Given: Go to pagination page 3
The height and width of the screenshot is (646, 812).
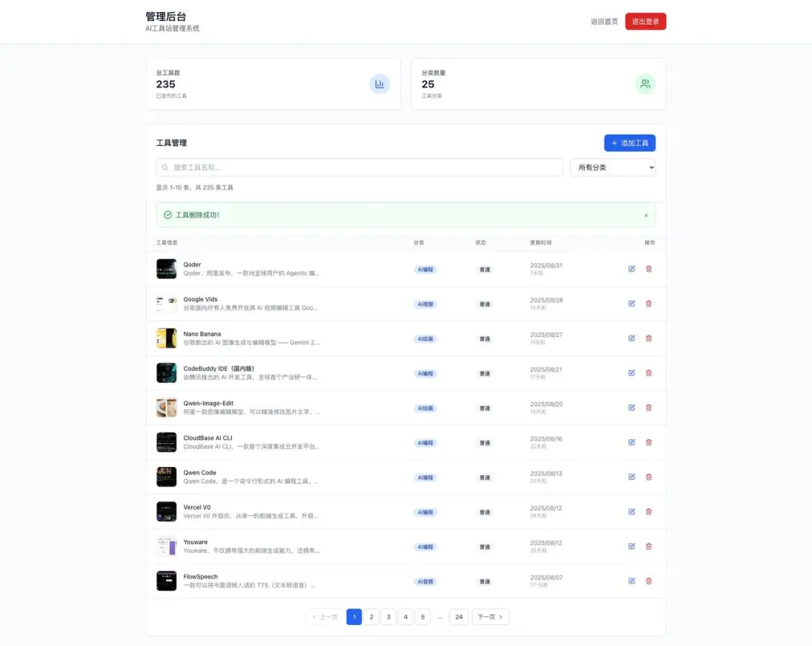Looking at the screenshot, I should point(389,617).
